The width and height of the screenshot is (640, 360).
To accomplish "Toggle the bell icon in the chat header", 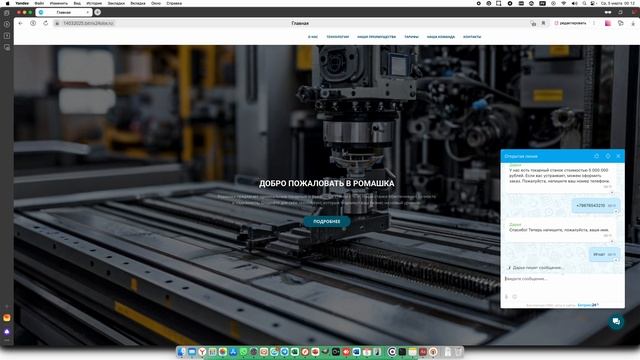I will point(596,156).
